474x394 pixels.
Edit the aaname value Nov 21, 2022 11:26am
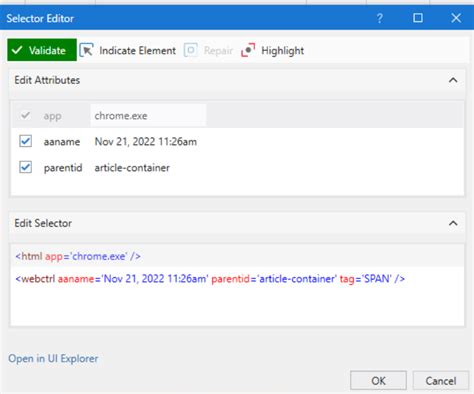146,142
